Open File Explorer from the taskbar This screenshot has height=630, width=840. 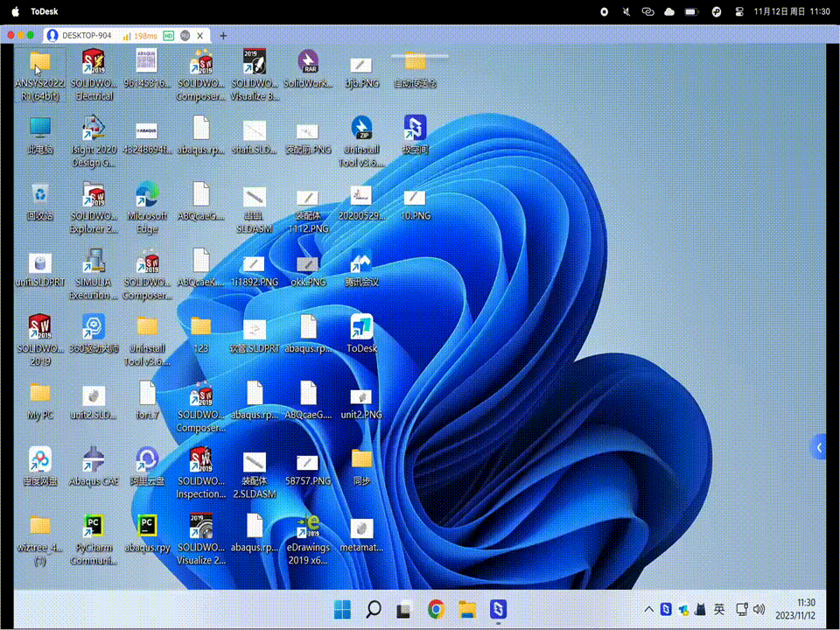467,609
